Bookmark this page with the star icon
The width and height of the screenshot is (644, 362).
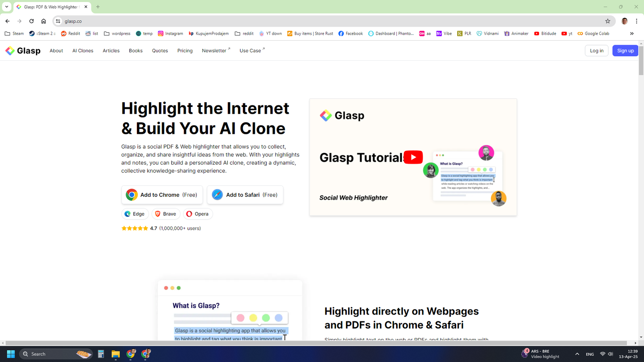tap(608, 21)
